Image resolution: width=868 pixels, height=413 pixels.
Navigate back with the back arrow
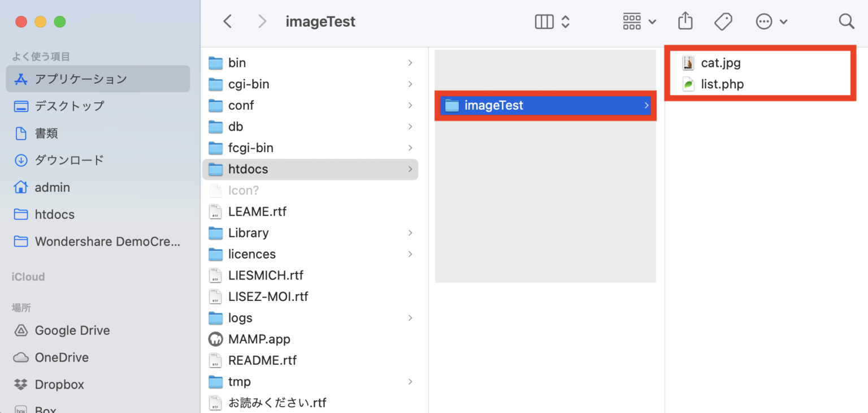pos(227,21)
